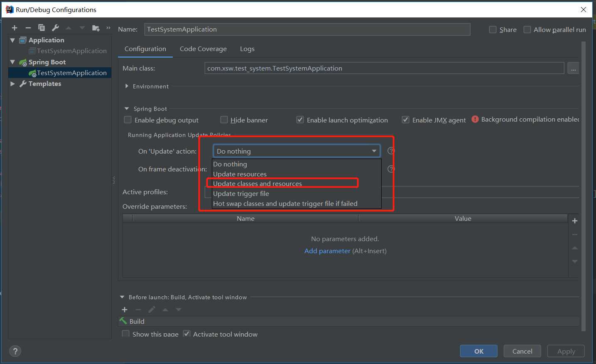The width and height of the screenshot is (596, 364).
Task: Click the Main class input field
Action: [x=384, y=68]
